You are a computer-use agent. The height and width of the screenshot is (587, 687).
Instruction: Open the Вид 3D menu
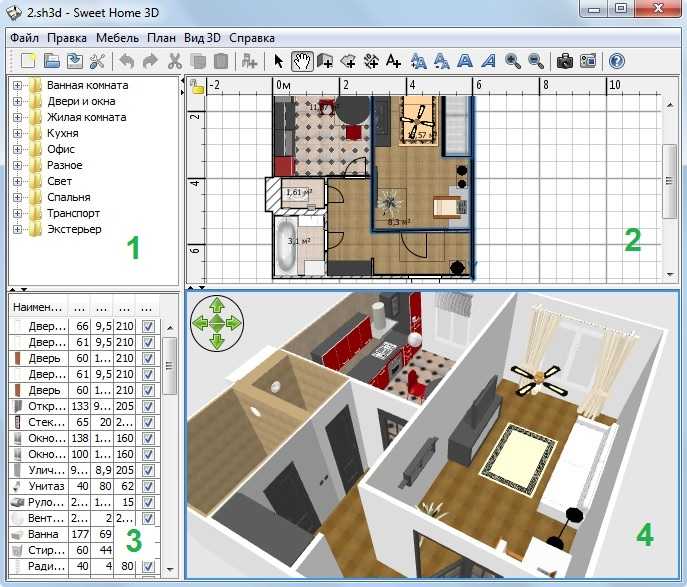pyautogui.click(x=202, y=38)
